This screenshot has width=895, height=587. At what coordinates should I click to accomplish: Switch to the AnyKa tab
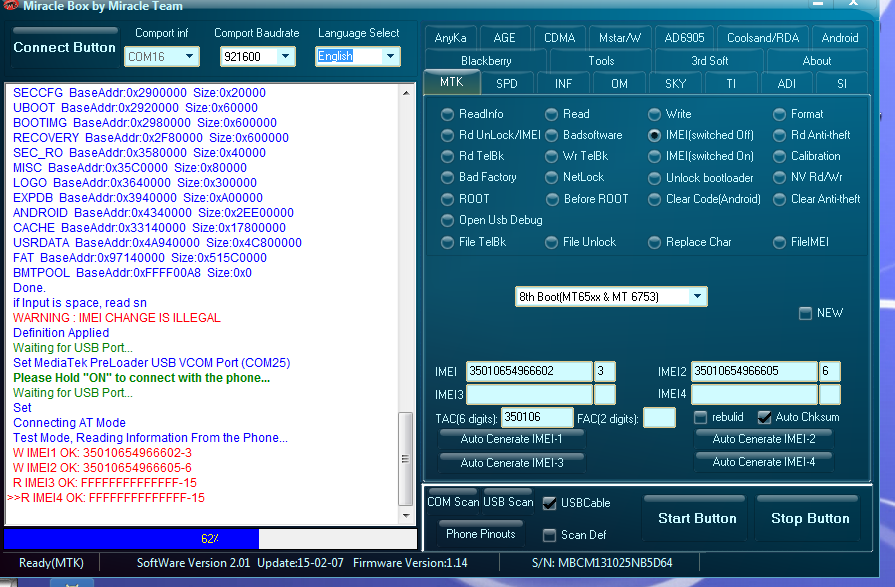[x=450, y=38]
